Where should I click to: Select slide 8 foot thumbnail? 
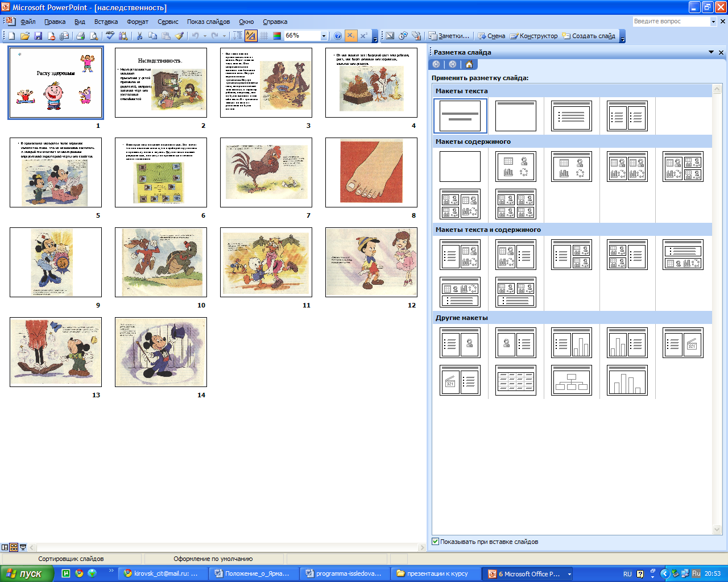[371, 172]
